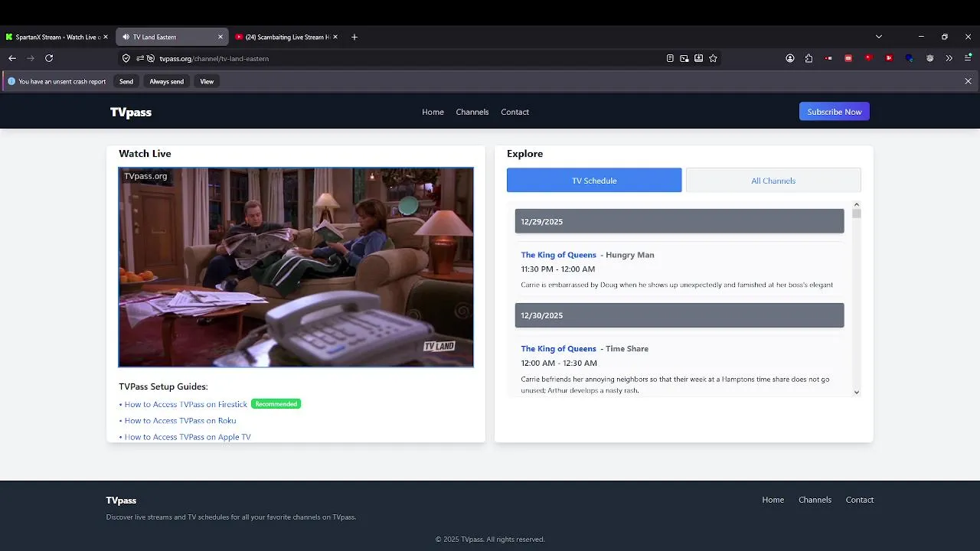Open How to Access TVPass on Apple TV
Screen dimensions: 980x551
tap(188, 437)
